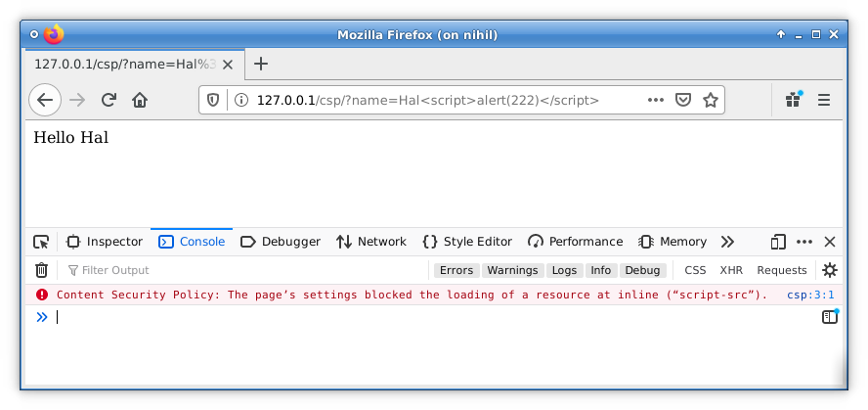Toggle Responsive Design Mode icon
The width and height of the screenshot is (868, 410).
pos(778,242)
